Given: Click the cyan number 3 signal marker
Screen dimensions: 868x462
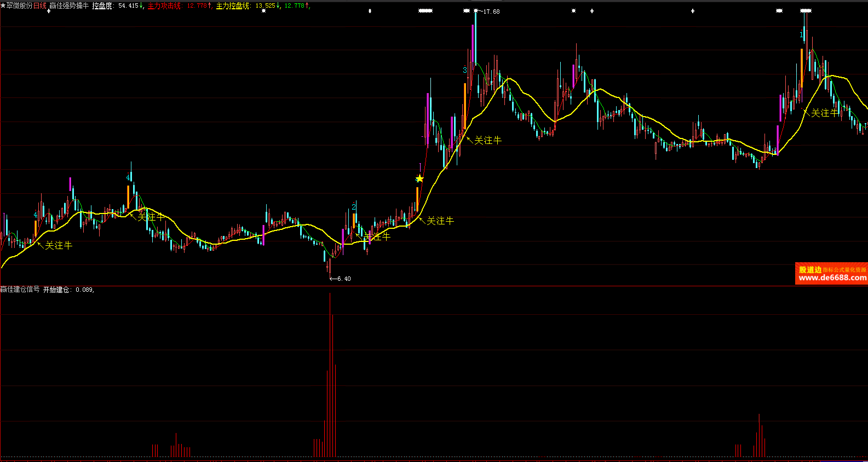Looking at the screenshot, I should (x=465, y=70).
